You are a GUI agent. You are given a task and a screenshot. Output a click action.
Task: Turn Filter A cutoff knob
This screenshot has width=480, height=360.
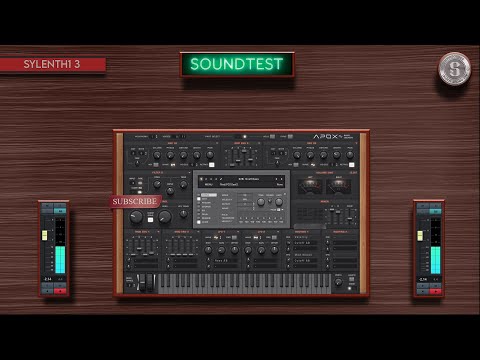[157, 184]
